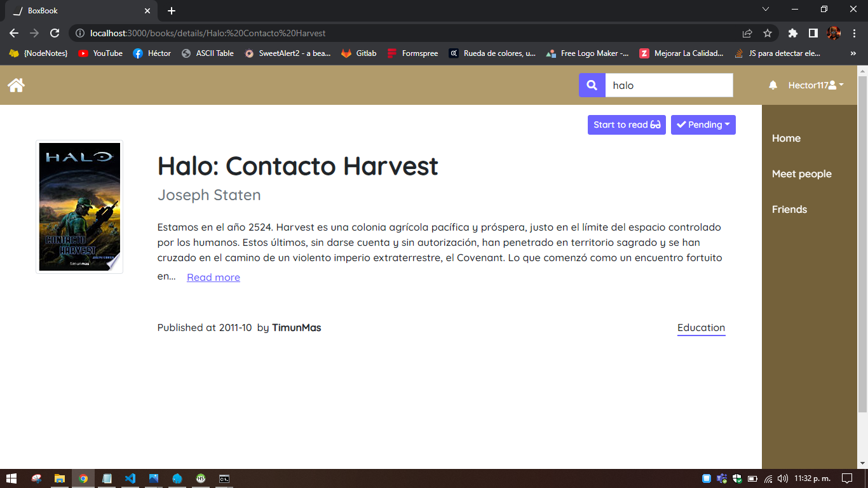Open the Mejorar La Calidad bookmark

[x=681, y=53]
